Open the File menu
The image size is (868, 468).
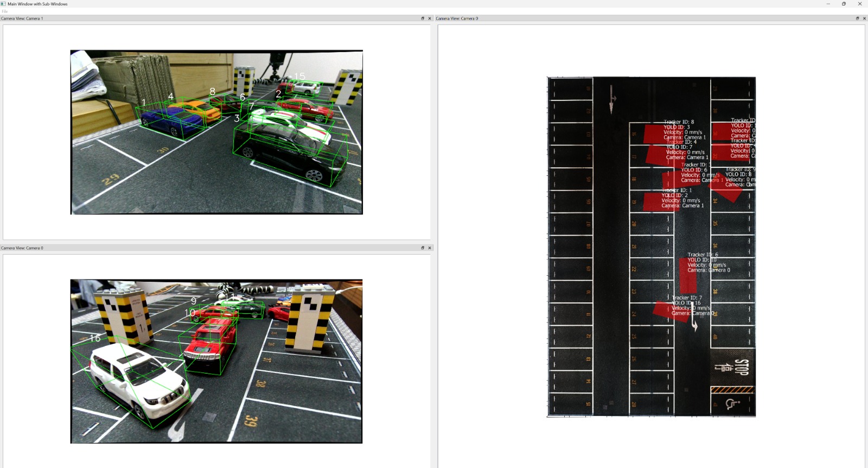5,11
